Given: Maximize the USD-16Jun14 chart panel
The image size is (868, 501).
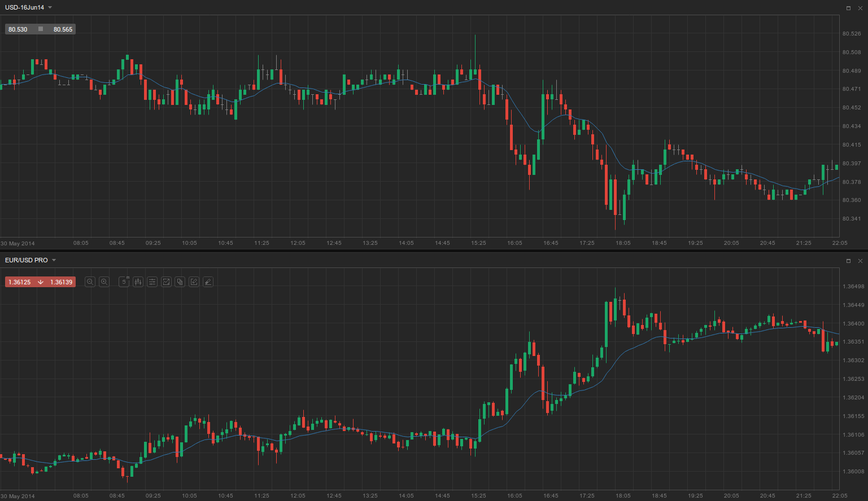Looking at the screenshot, I should [848, 8].
